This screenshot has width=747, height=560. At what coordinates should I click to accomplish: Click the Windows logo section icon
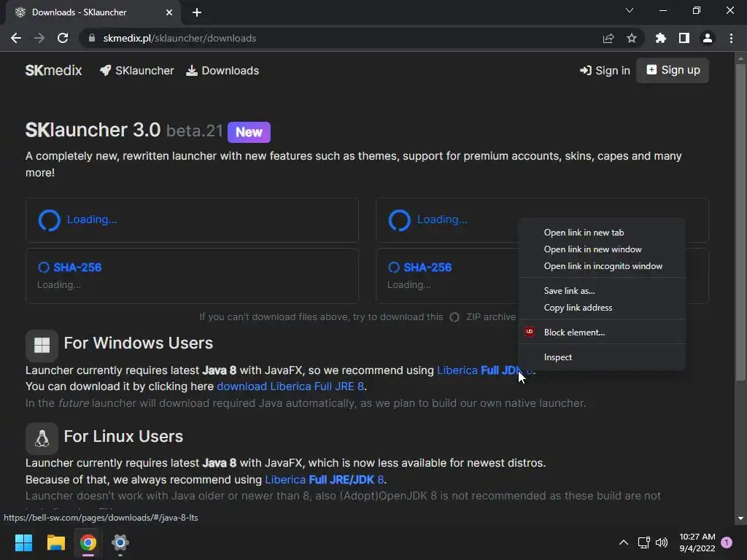(42, 345)
